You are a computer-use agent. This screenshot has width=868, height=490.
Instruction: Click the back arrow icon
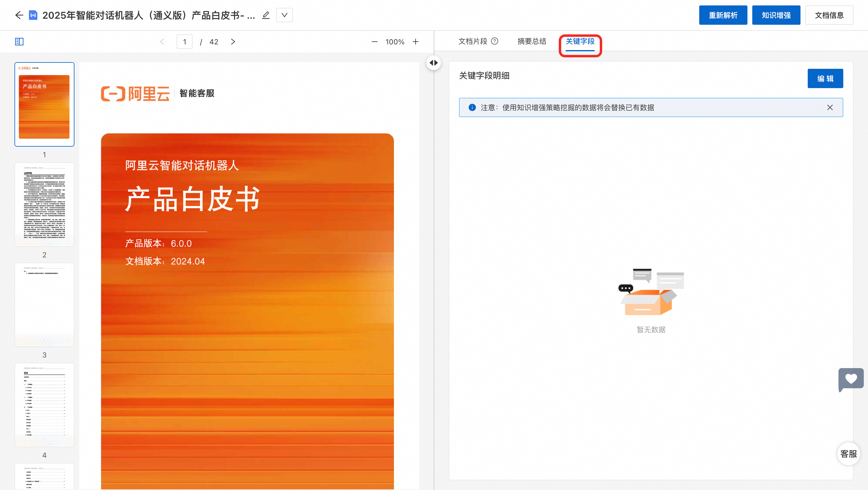click(x=19, y=15)
